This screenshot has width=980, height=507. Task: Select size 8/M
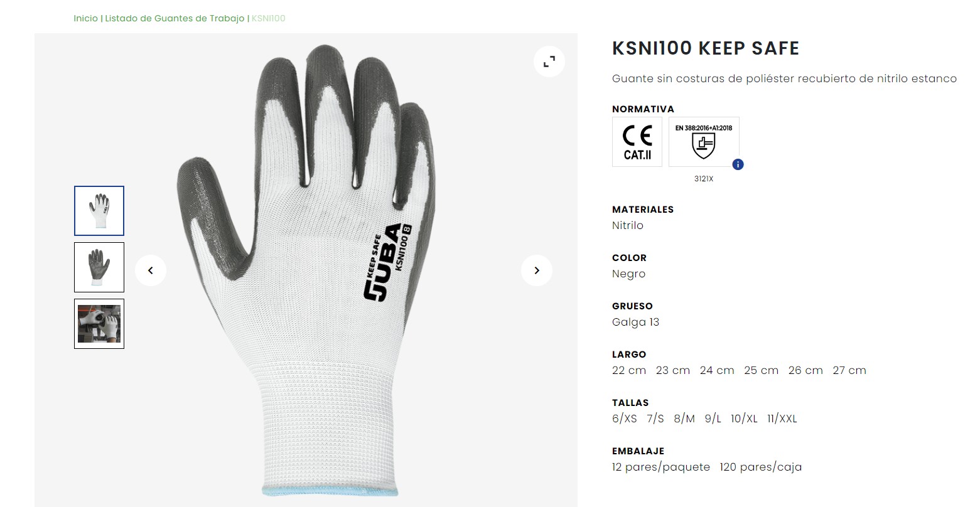684,419
